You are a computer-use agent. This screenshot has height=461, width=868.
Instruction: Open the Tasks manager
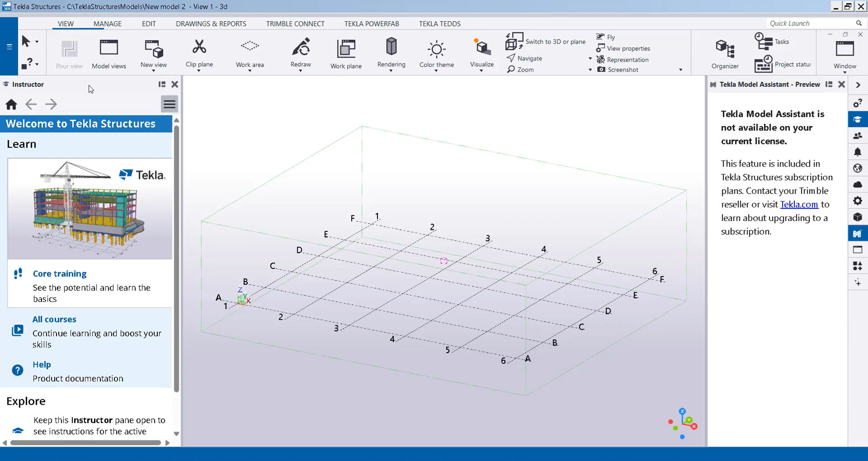coord(772,41)
